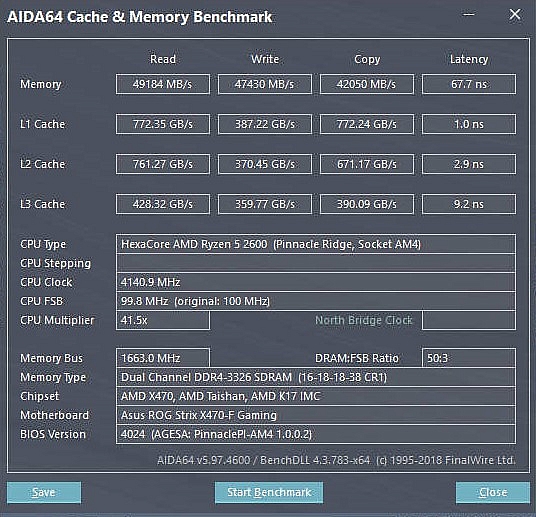Click the North Bridge Clock label
Screen dimensions: 536x517
(363, 320)
